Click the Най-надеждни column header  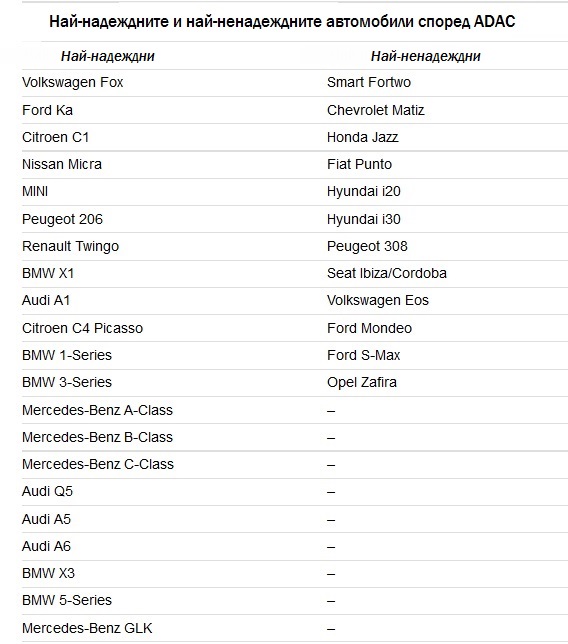click(x=108, y=56)
